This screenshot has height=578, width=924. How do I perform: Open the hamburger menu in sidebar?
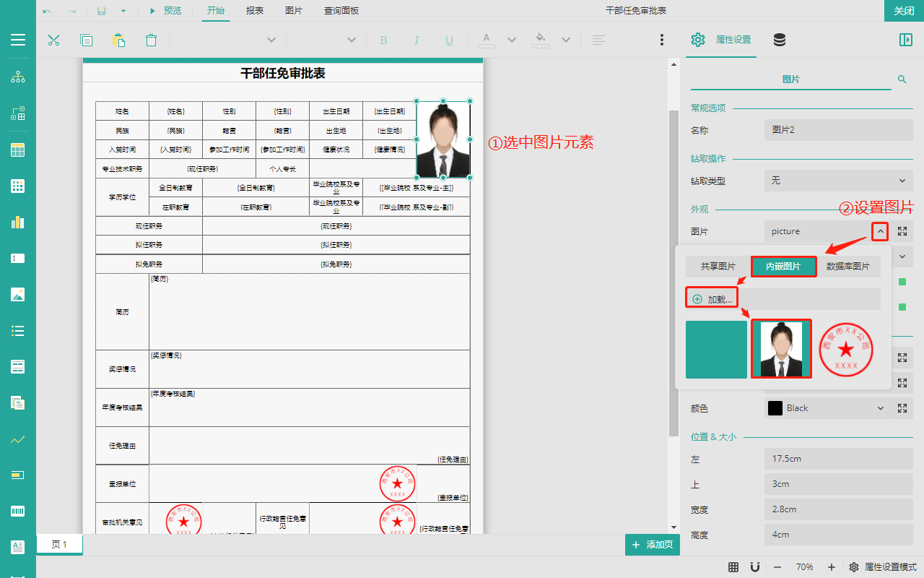(18, 40)
